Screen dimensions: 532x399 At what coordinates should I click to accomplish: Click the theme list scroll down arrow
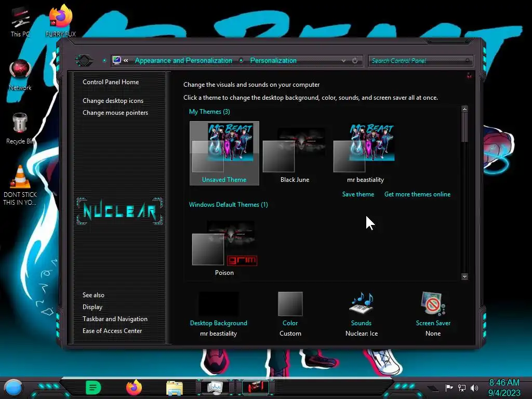point(464,276)
